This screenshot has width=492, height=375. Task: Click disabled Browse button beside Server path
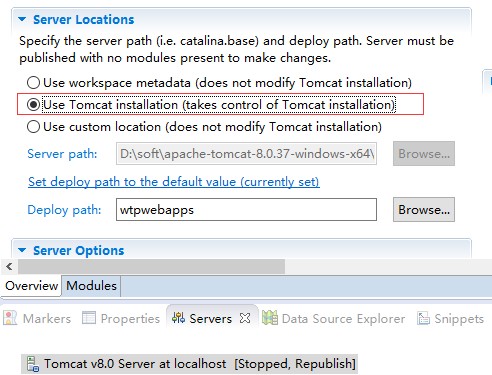click(424, 154)
